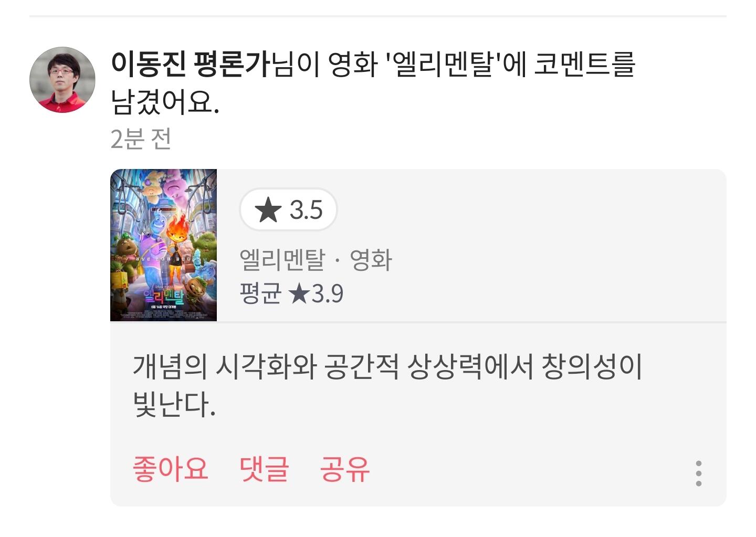Viewport: 756px width, 537px height.
Task: Open the 엘리멘탈 movie poster thumbnail
Action: [163, 245]
